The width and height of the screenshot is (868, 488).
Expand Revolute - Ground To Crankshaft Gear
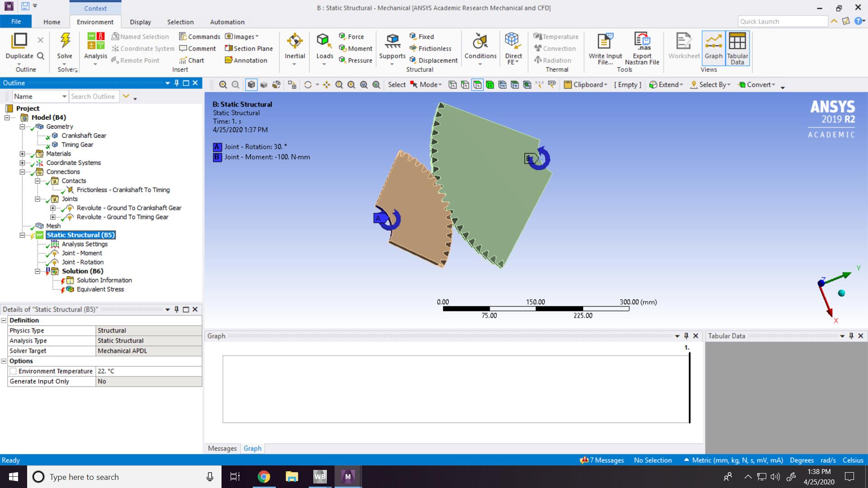53,208
